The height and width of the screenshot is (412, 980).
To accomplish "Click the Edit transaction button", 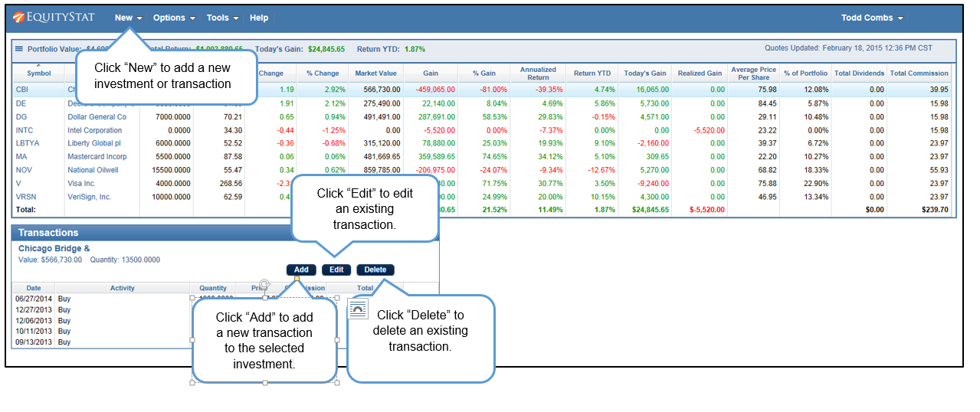I will (x=336, y=270).
